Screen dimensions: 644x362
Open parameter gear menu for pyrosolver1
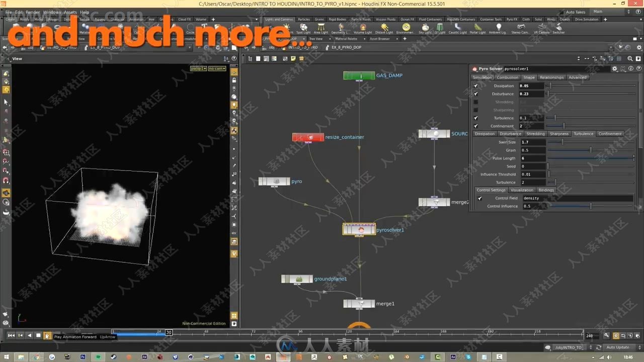614,68
